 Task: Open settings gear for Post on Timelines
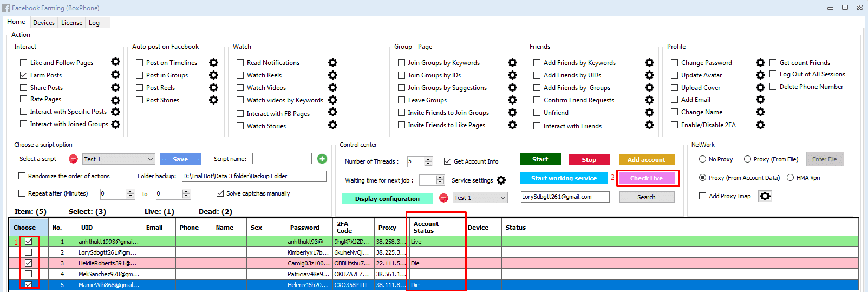[214, 63]
